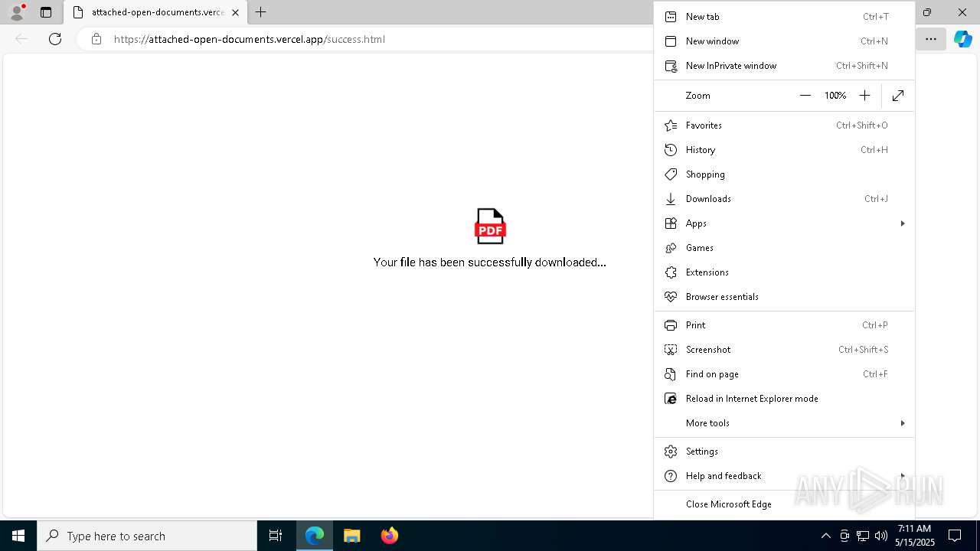Click the Extensions puzzle icon

point(671,272)
